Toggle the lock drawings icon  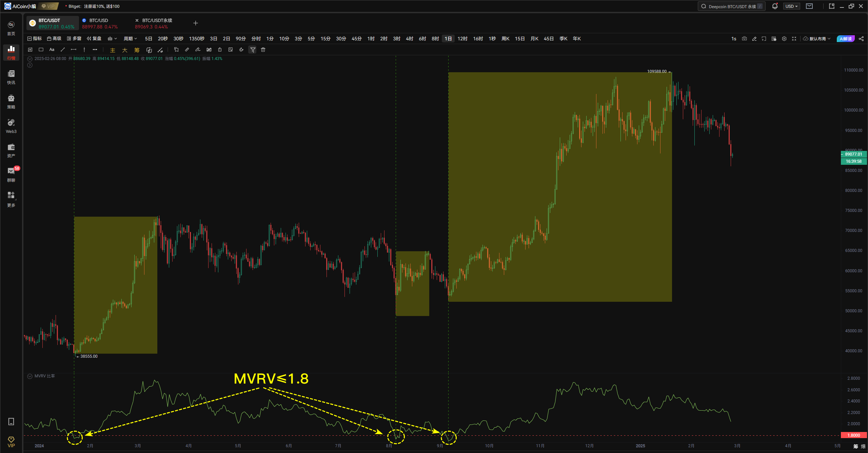[220, 50]
